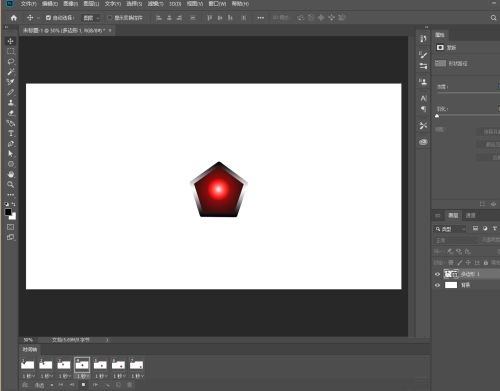Click the Home icon in options bar
The height and width of the screenshot is (391, 500).
(x=14, y=18)
